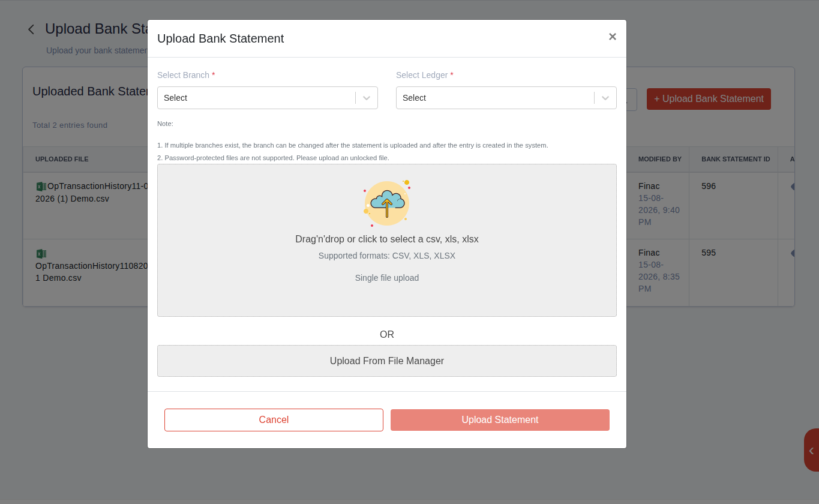Screen dimensions: 819x504
Task: Click Total 2 entries found text
Action: point(70,125)
